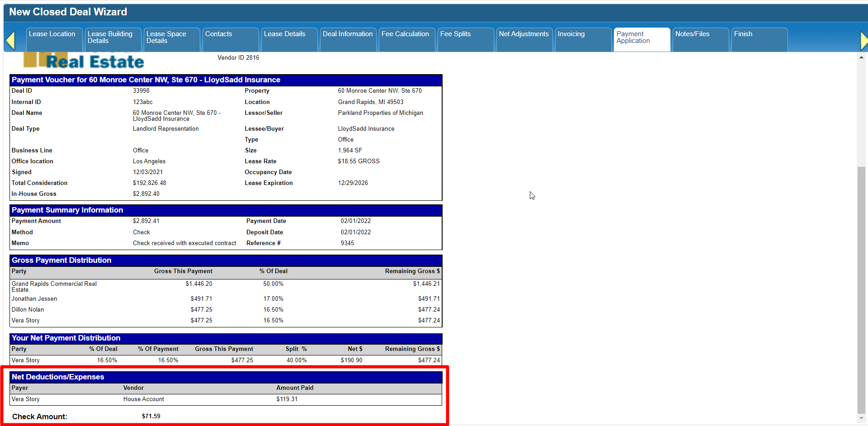Jump to the Finish tab
This screenshot has height=426, width=868.
point(759,39)
